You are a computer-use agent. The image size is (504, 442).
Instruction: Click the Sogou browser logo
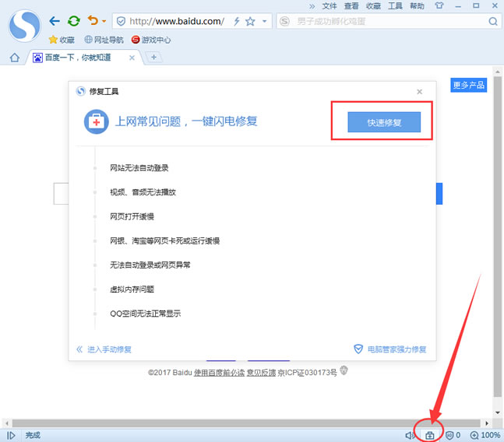tap(24, 26)
